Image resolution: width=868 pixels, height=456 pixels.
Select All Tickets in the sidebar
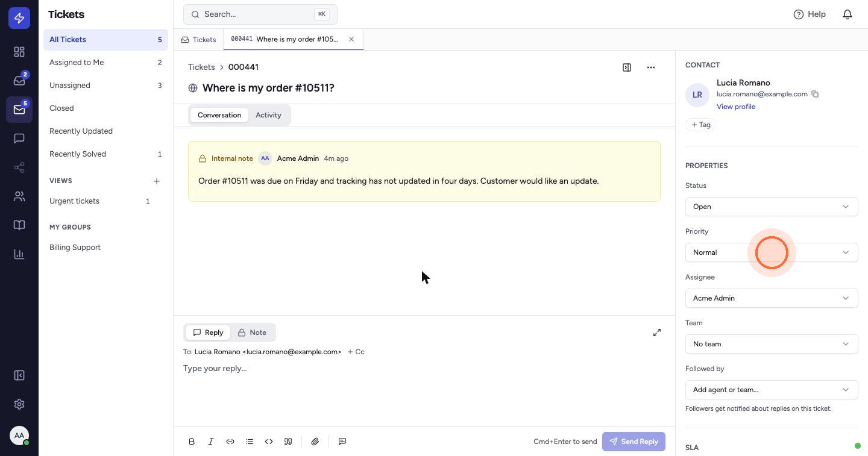point(105,40)
